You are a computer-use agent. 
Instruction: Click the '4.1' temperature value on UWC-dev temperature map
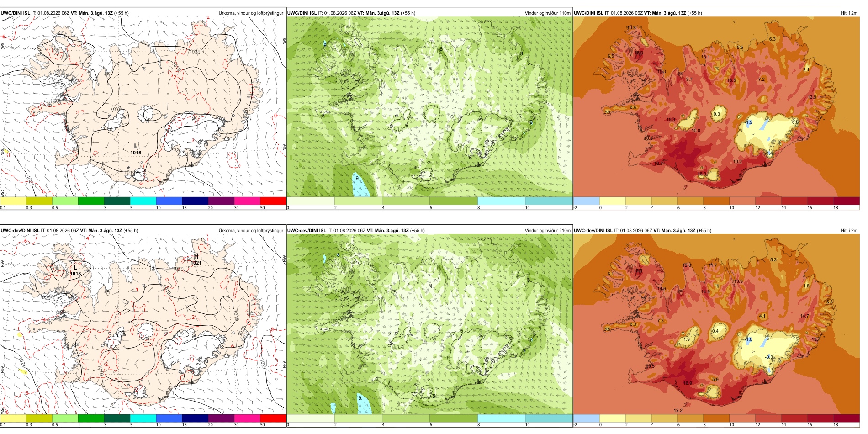point(762,316)
